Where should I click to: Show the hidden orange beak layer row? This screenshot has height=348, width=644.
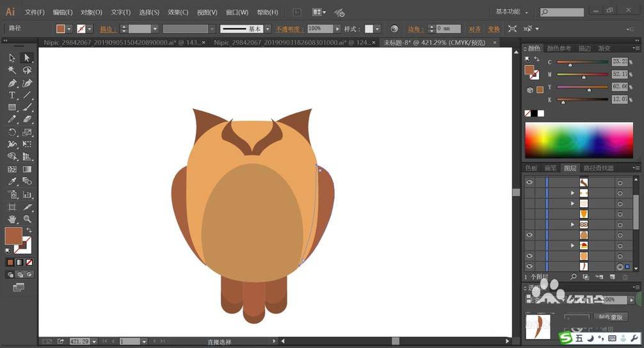click(x=529, y=214)
